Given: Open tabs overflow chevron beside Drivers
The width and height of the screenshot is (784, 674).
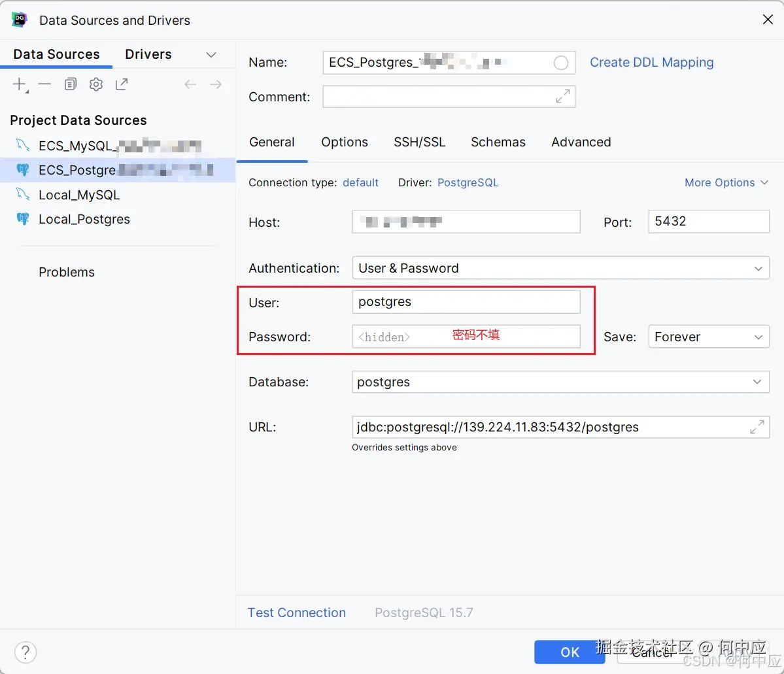Looking at the screenshot, I should 211,54.
